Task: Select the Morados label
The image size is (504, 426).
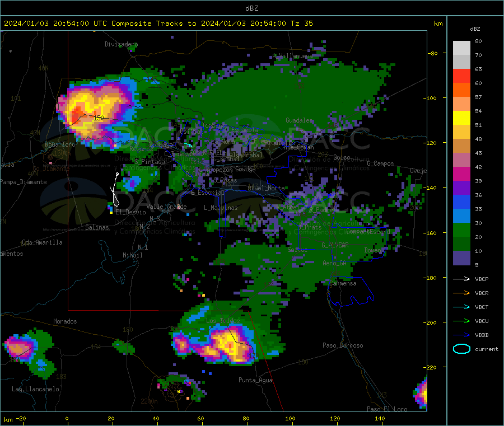Action: point(65,321)
